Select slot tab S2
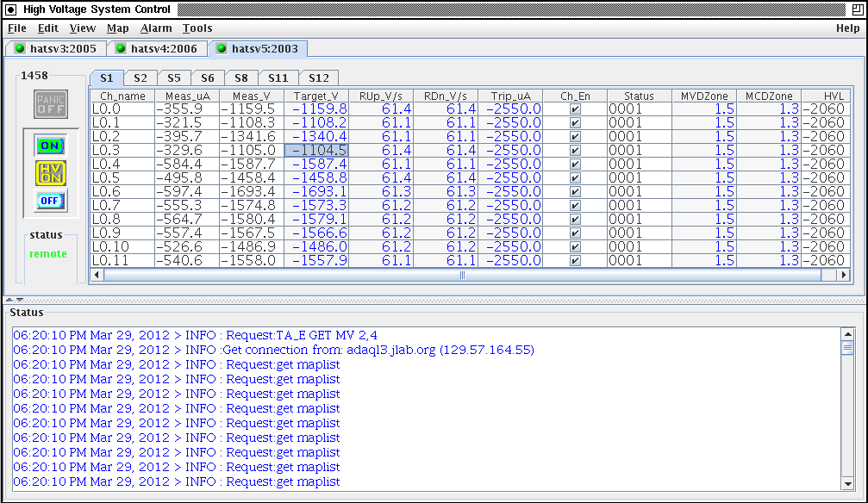The height and width of the screenshot is (503, 868). click(141, 78)
